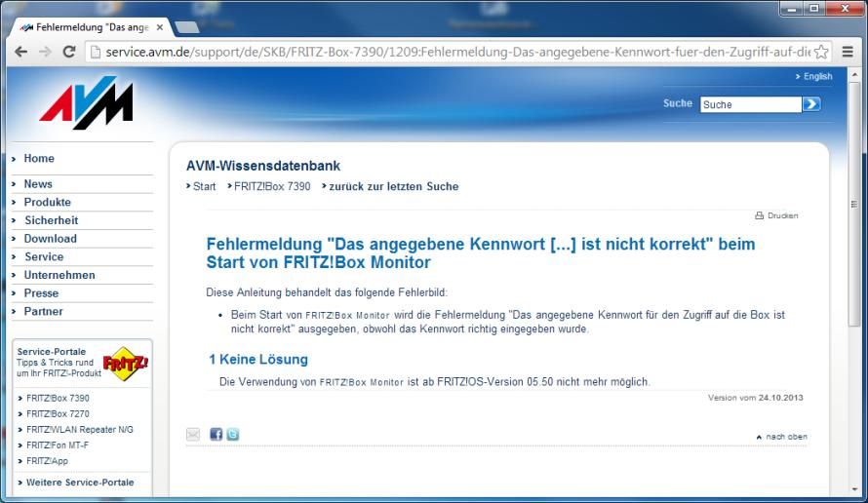Share the article on Facebook

[216, 435]
